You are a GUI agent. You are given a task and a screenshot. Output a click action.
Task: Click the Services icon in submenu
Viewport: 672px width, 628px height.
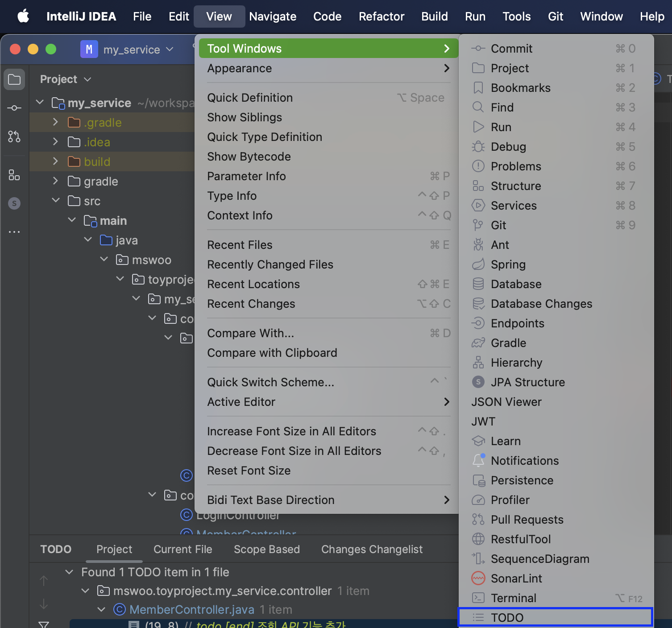tap(478, 206)
